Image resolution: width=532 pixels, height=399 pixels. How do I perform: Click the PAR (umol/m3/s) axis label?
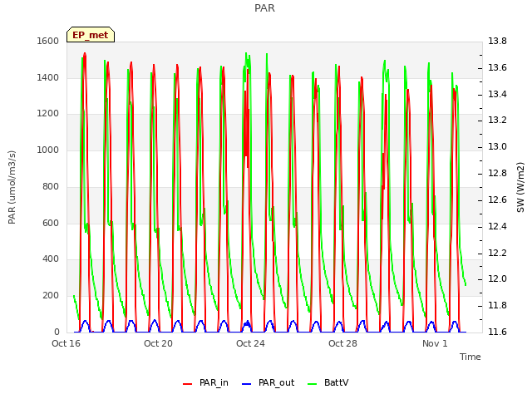[12, 187]
